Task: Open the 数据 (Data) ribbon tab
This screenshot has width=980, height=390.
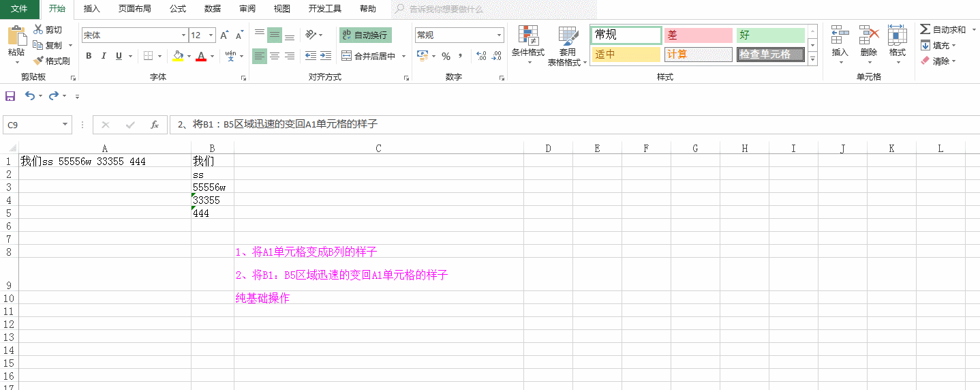Action: click(213, 9)
